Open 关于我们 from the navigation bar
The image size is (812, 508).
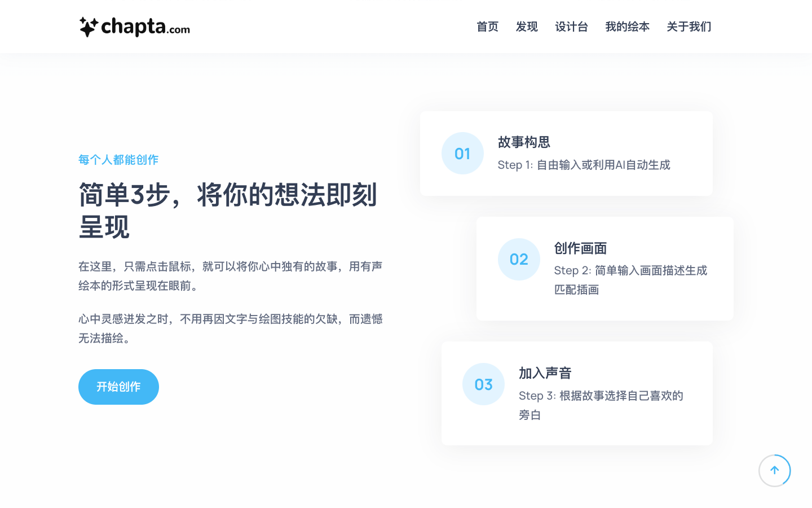coord(689,27)
